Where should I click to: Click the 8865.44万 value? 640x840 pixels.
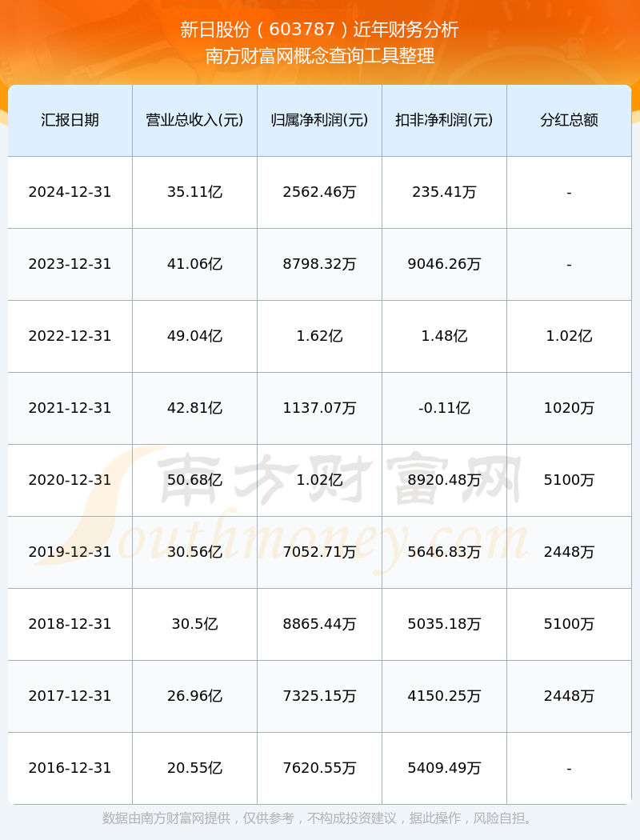(x=320, y=624)
